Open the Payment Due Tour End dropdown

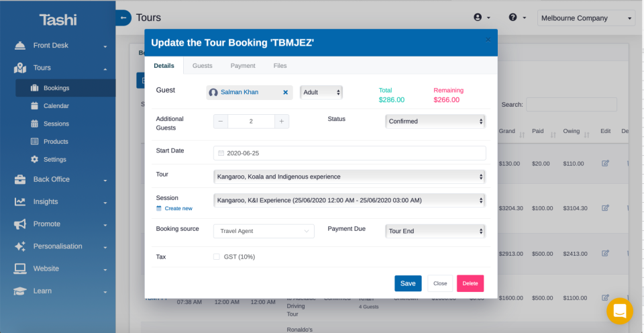tap(435, 231)
